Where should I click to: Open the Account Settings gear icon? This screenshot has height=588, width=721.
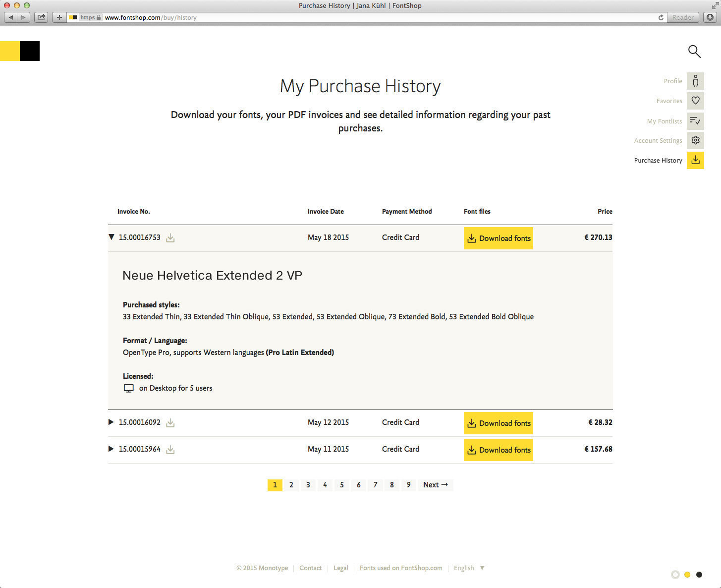click(695, 140)
